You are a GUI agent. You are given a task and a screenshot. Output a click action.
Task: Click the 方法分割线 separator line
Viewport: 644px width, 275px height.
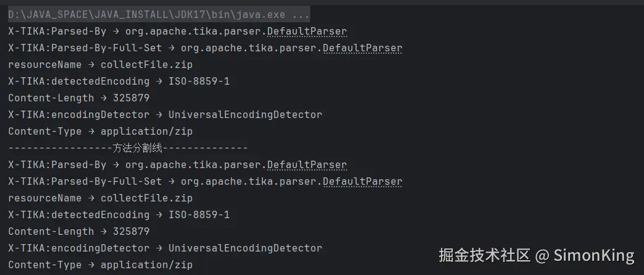click(128, 148)
